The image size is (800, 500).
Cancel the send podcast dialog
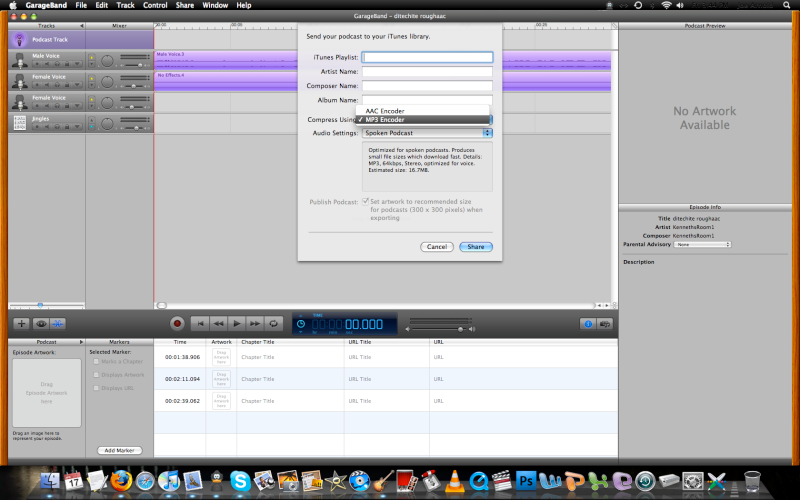click(x=437, y=247)
